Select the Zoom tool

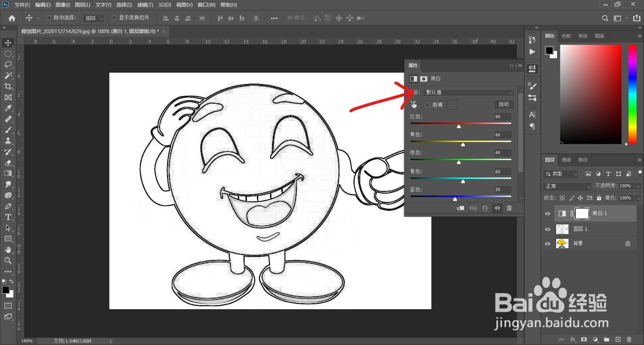(x=8, y=261)
